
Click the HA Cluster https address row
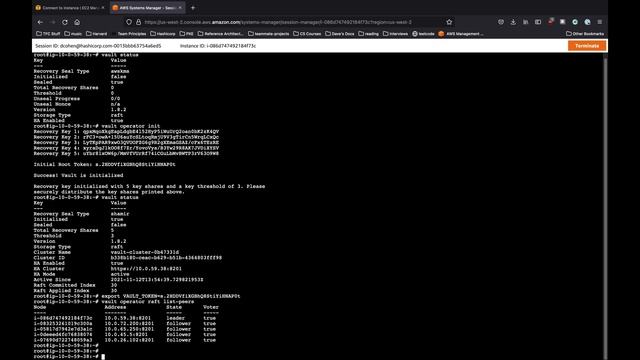[108, 269]
